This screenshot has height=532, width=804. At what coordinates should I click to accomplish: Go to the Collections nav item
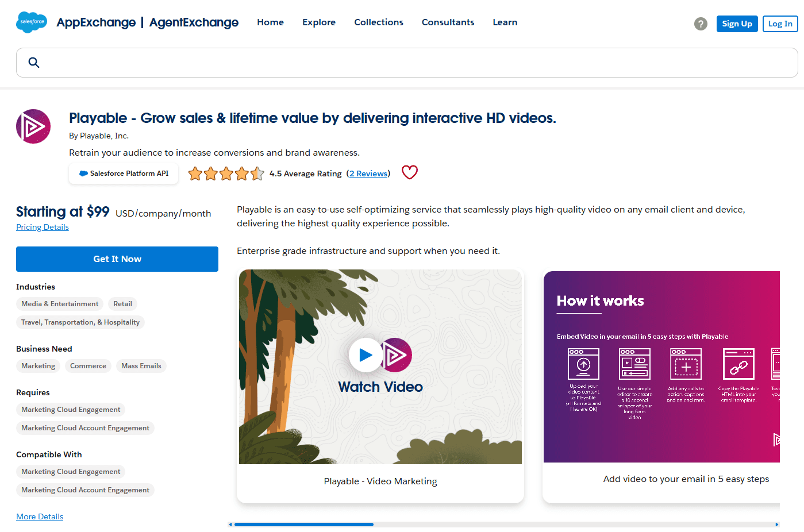tap(379, 22)
